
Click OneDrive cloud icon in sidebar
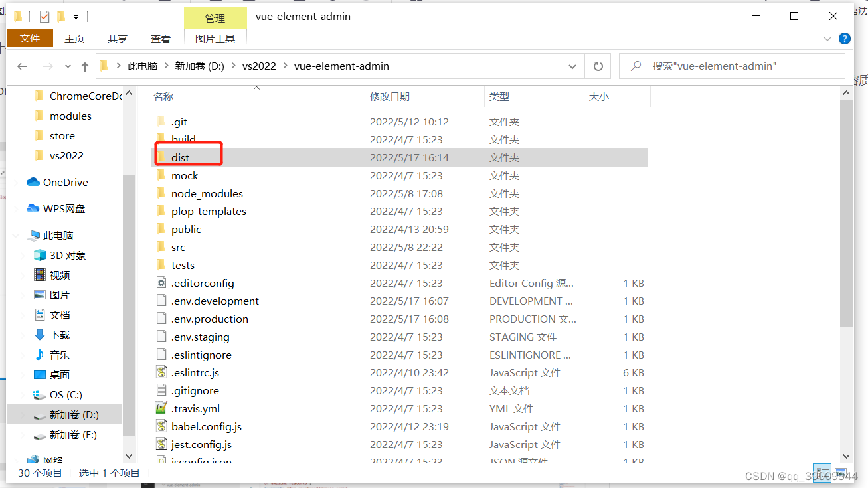[x=33, y=182]
